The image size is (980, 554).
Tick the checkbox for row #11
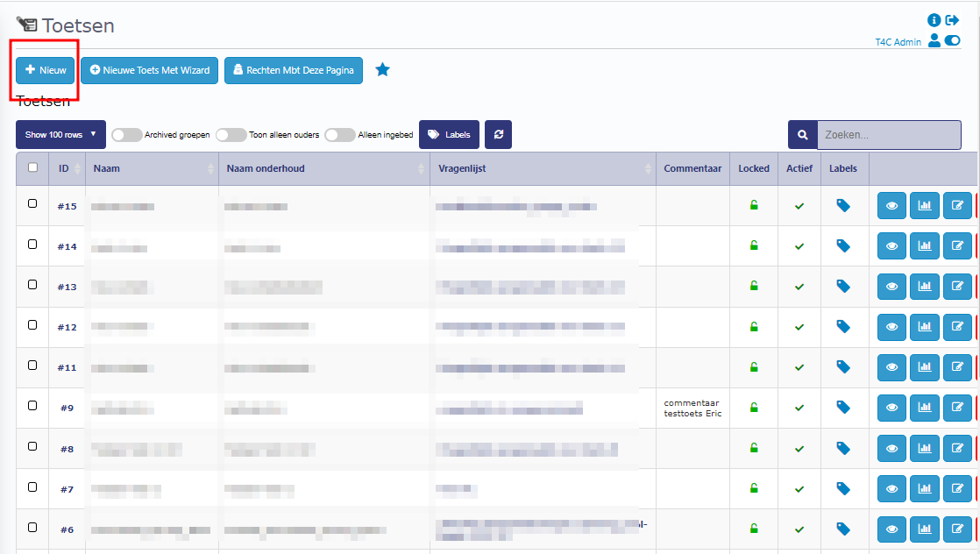(x=33, y=366)
